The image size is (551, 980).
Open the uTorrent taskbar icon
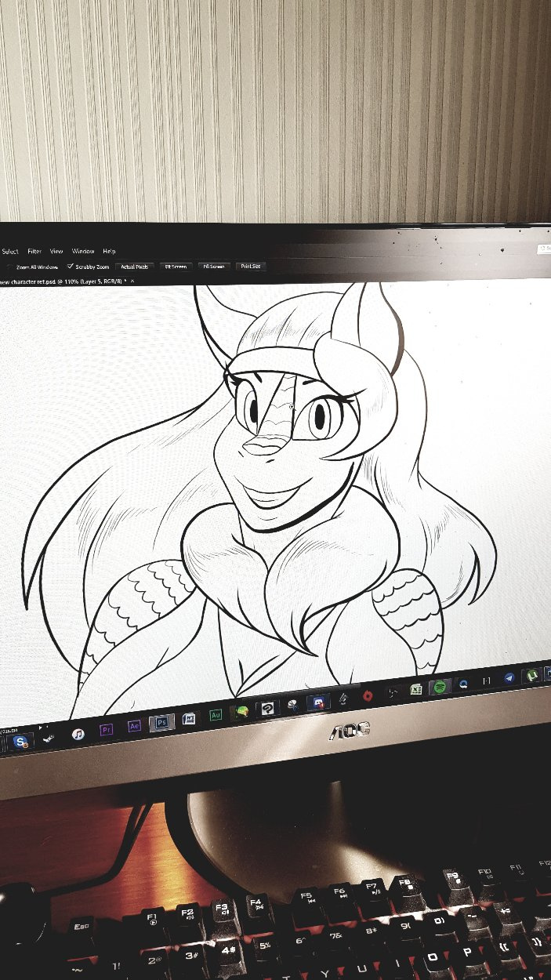pyautogui.click(x=532, y=675)
